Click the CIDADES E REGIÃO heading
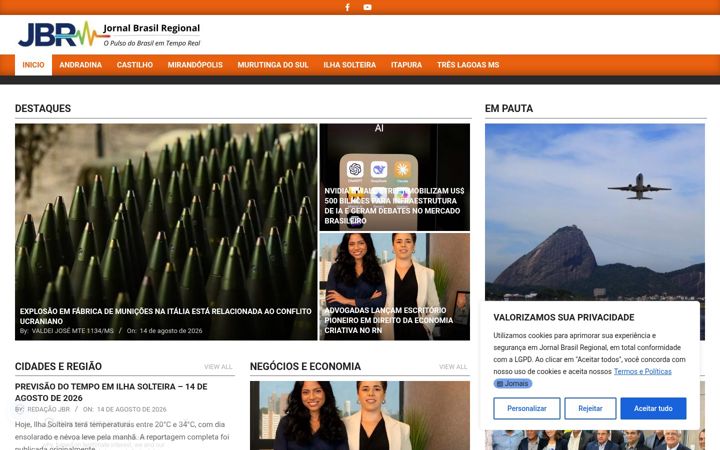 [x=58, y=366]
